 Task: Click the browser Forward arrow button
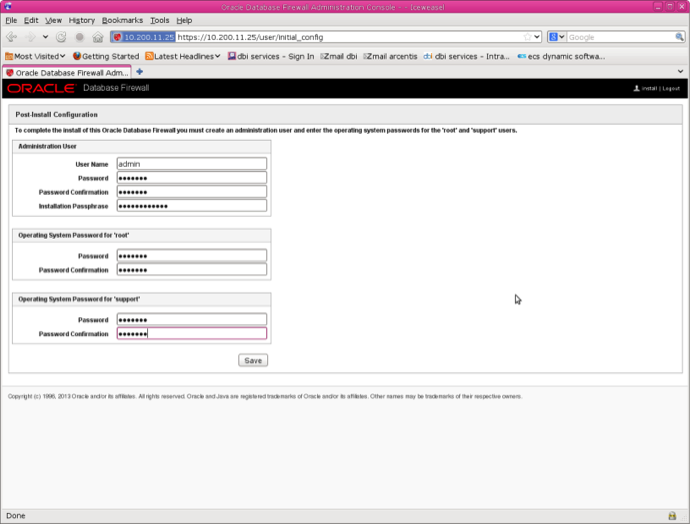[30, 37]
